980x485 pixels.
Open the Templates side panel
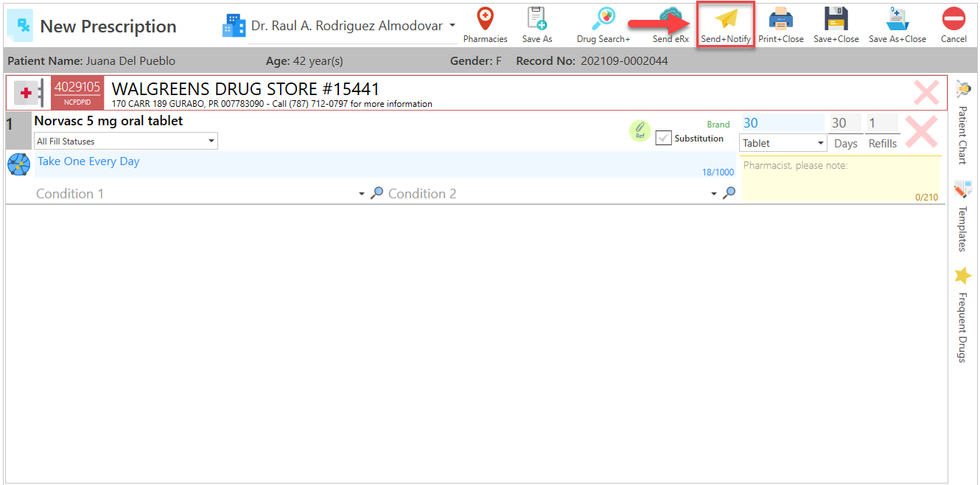click(x=962, y=214)
